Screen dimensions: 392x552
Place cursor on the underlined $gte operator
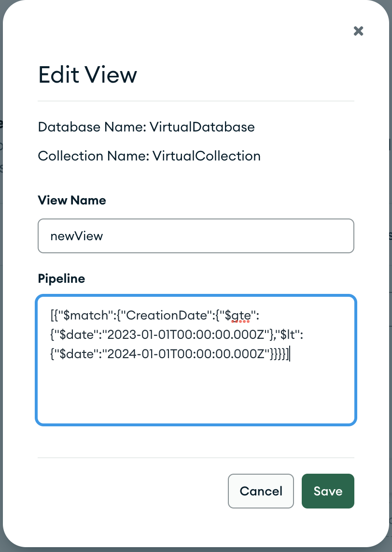(240, 316)
